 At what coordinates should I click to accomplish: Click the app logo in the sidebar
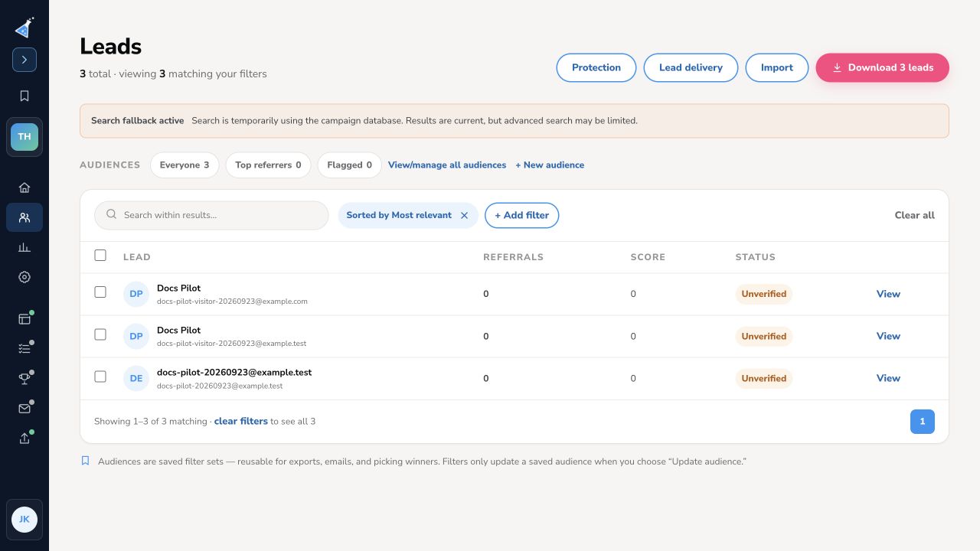click(24, 28)
